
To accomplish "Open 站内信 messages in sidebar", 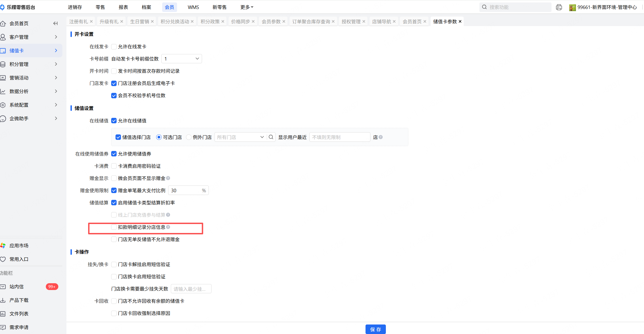I will point(17,286).
